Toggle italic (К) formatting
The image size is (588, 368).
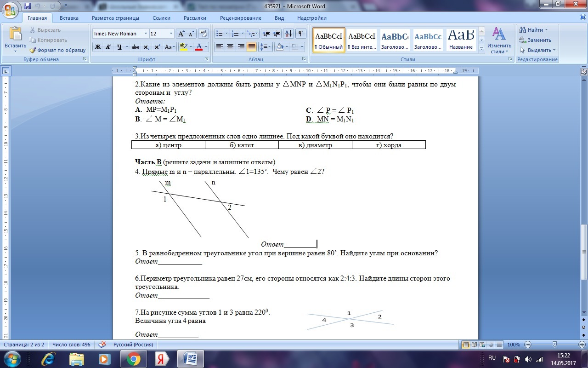pos(108,47)
